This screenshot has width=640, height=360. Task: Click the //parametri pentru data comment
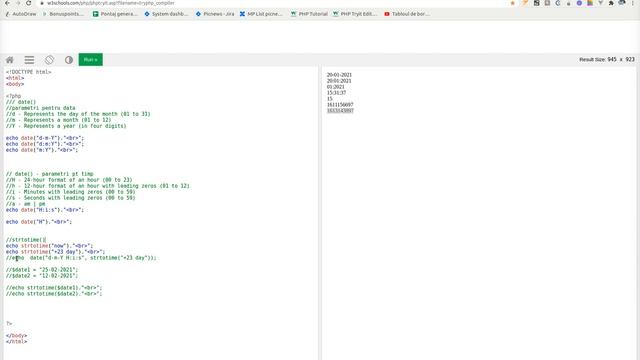[40, 108]
